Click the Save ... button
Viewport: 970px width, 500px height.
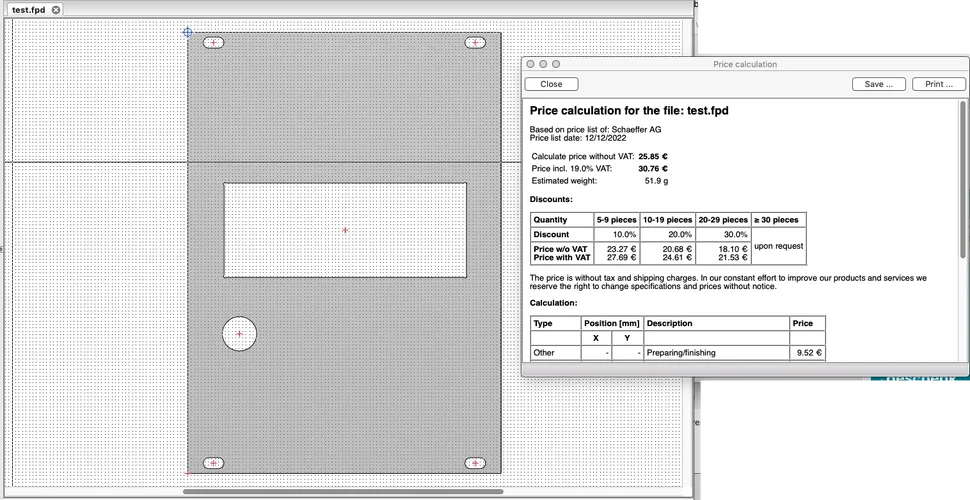tap(879, 84)
